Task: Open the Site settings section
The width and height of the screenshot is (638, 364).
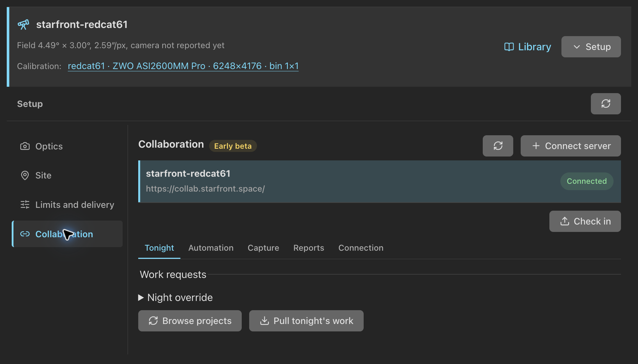Action: pyautogui.click(x=67, y=175)
